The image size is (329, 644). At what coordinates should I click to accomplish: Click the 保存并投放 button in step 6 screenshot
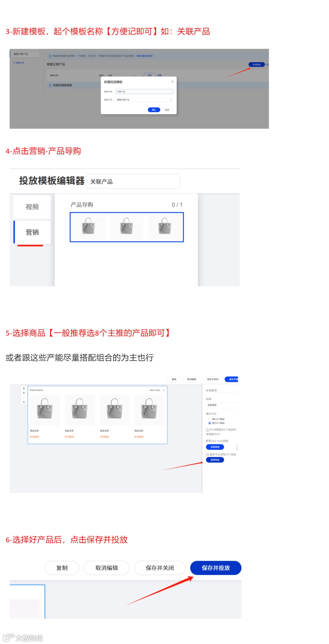click(216, 568)
